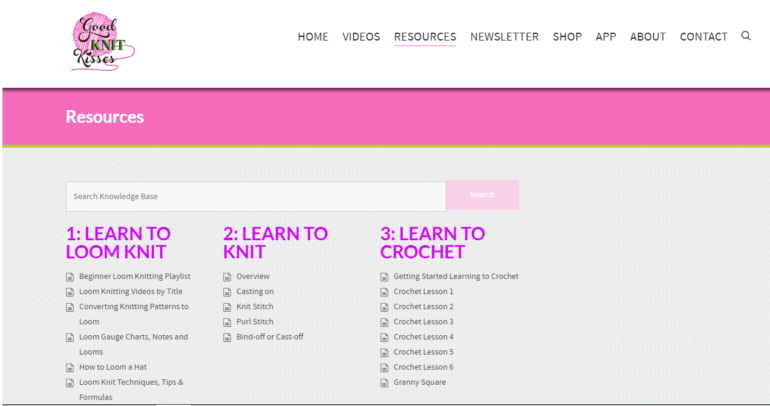This screenshot has height=406, width=770.
Task: Click document icon beside Loom Knit Techniques
Action: coord(70,383)
